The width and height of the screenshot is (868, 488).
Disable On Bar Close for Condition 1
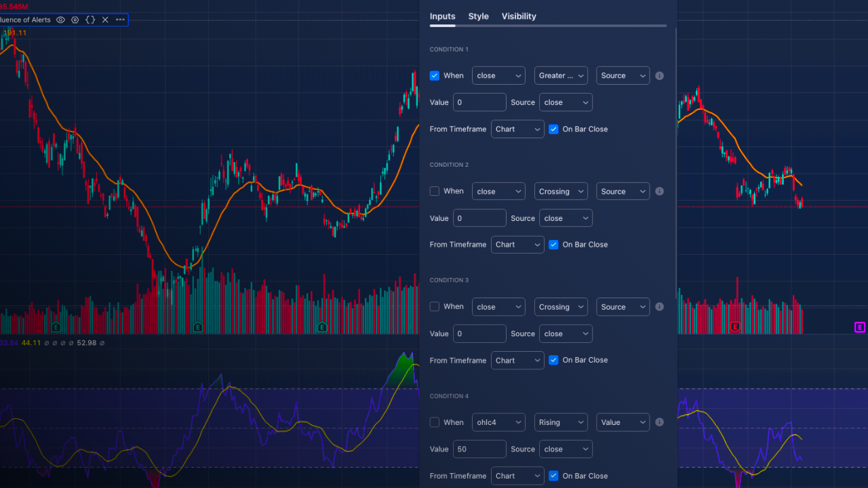(x=553, y=129)
